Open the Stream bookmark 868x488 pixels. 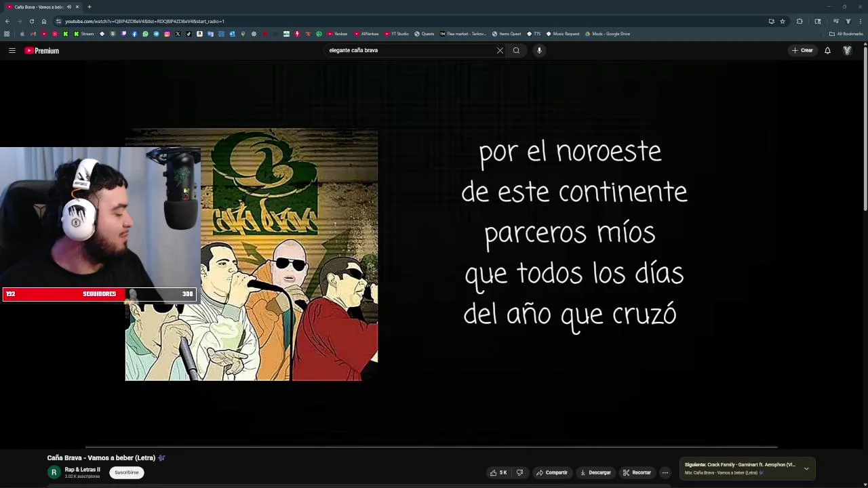point(83,34)
